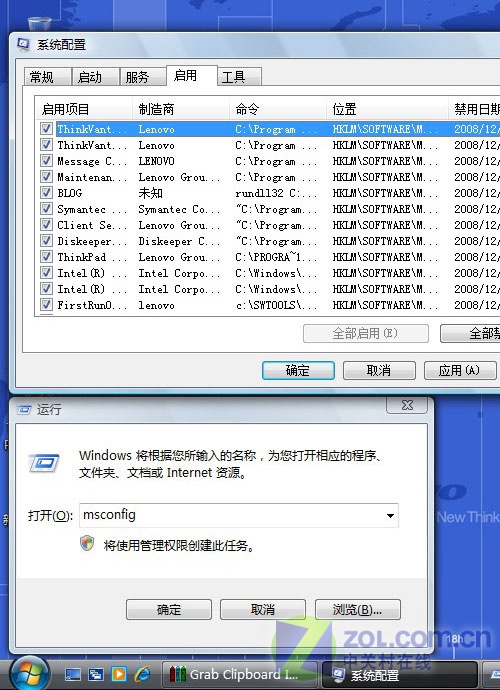Click 确定 in the 系统配置 window
500x690 pixels.
click(298, 370)
